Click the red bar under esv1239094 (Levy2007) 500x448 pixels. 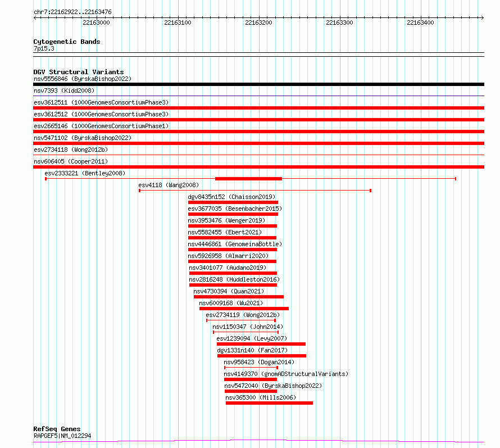261,344
